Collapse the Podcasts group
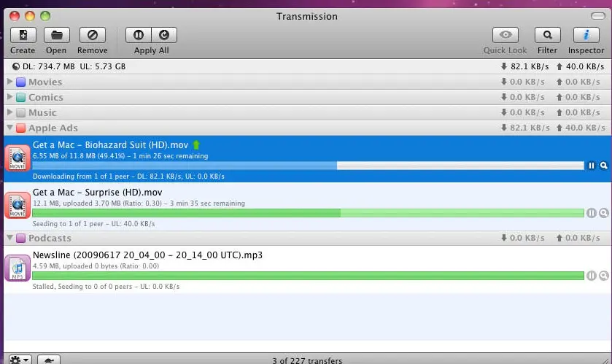 9,237
